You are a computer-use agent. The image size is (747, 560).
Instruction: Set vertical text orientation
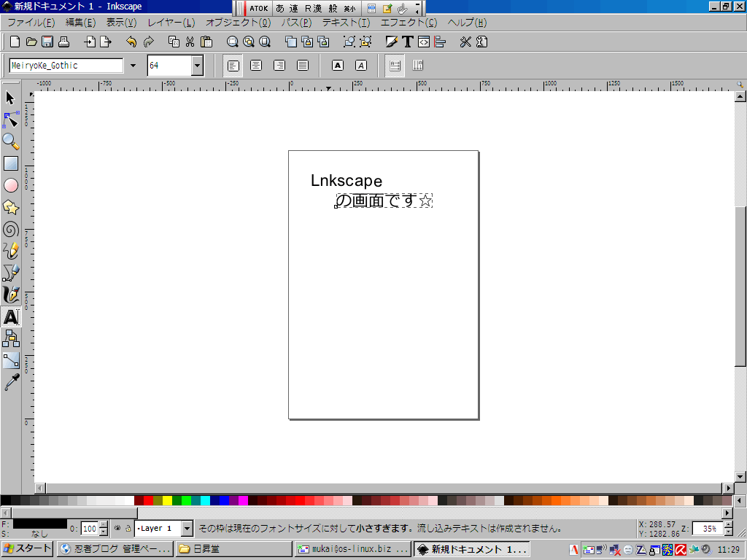coord(418,66)
